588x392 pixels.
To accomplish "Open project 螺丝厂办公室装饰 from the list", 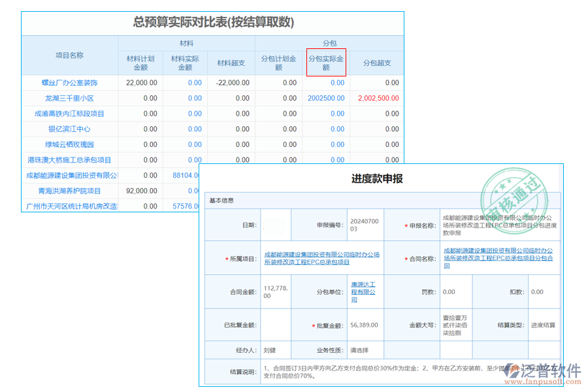I will 69,82.
